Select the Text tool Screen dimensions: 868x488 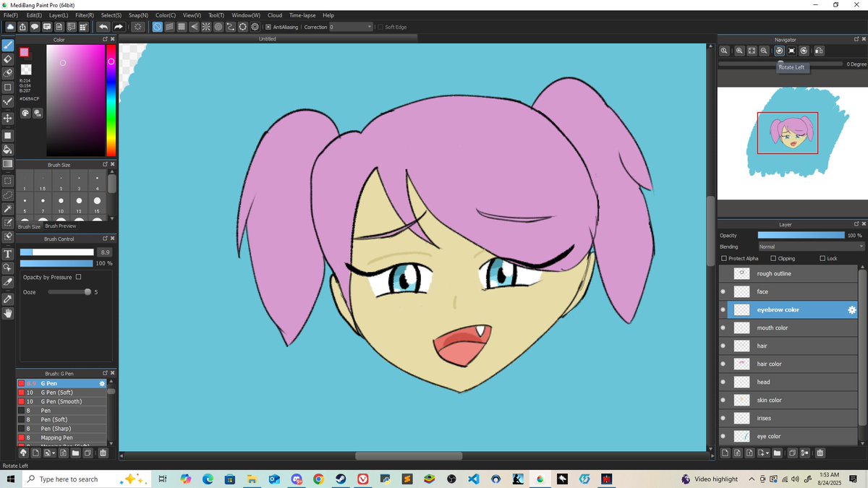pos(7,254)
